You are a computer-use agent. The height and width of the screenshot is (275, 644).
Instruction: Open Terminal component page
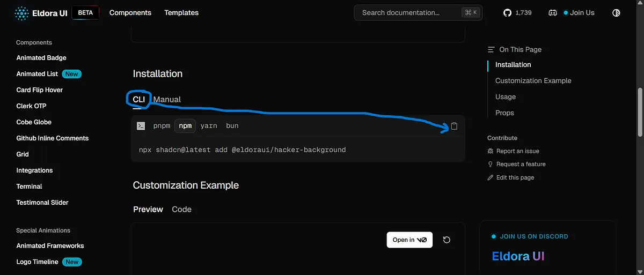click(29, 187)
